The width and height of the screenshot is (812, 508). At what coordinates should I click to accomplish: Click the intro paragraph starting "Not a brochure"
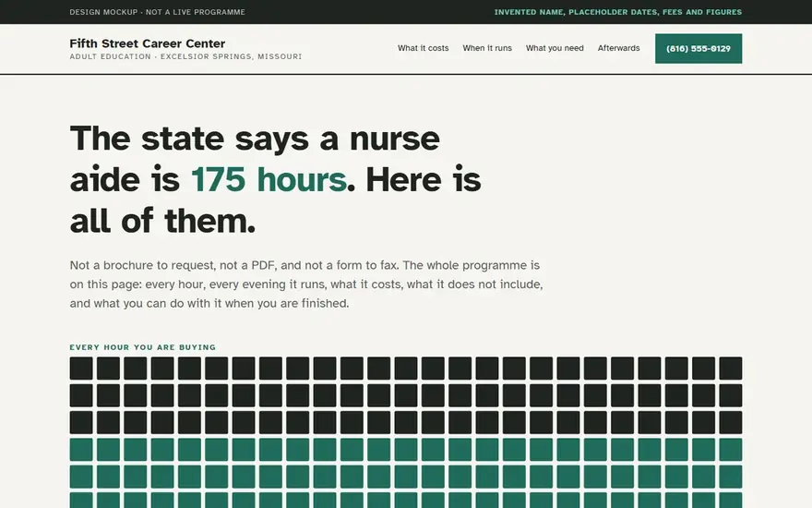(306, 284)
